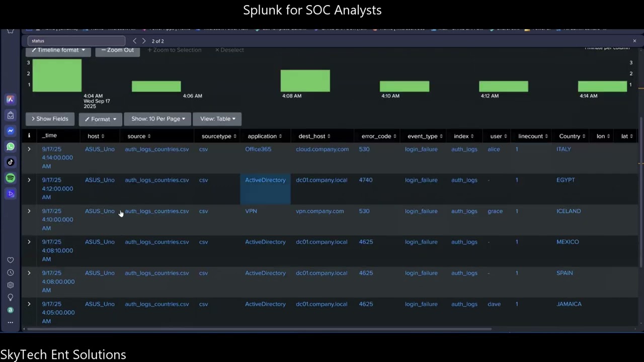Open Messenger in the browser sidebar
This screenshot has height=362, width=644.
point(10,131)
